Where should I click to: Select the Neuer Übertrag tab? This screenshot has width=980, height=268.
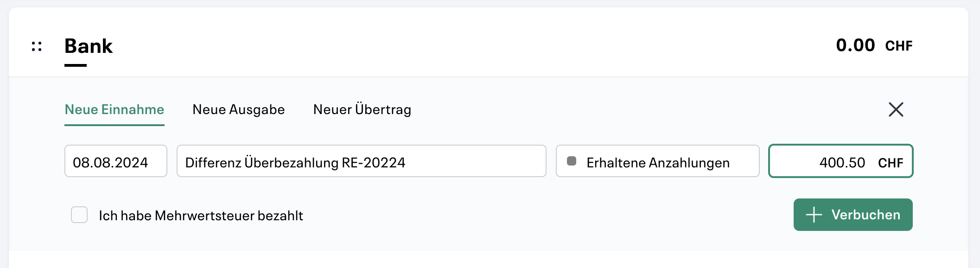[362, 109]
